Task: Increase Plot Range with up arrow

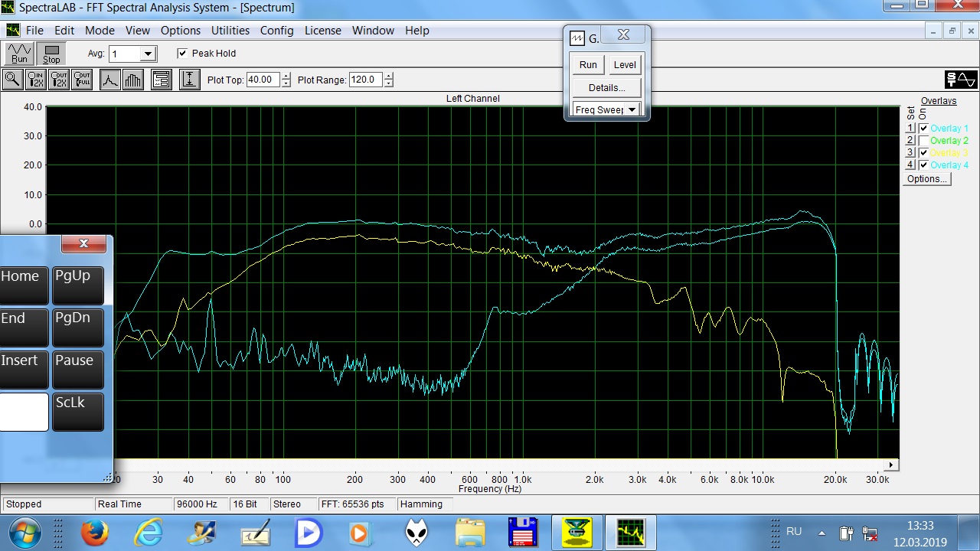Action: point(389,77)
